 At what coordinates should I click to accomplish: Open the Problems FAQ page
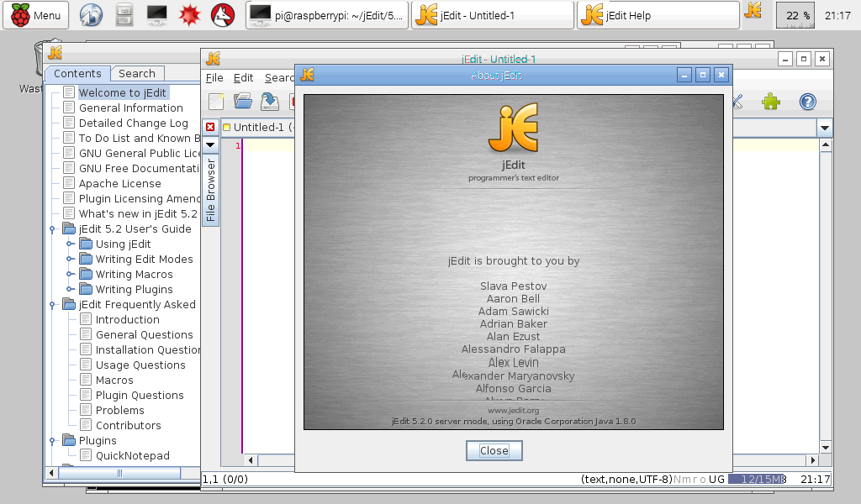click(119, 410)
